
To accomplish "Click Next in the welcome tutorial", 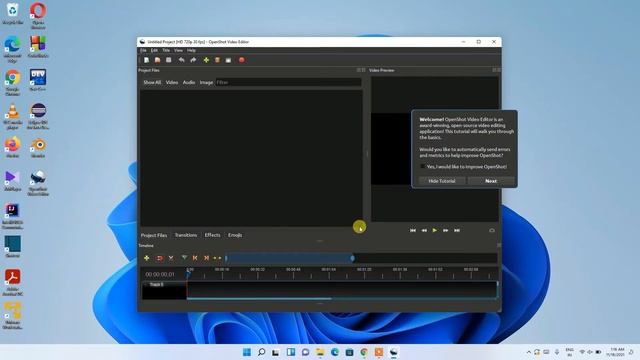I will (491, 181).
